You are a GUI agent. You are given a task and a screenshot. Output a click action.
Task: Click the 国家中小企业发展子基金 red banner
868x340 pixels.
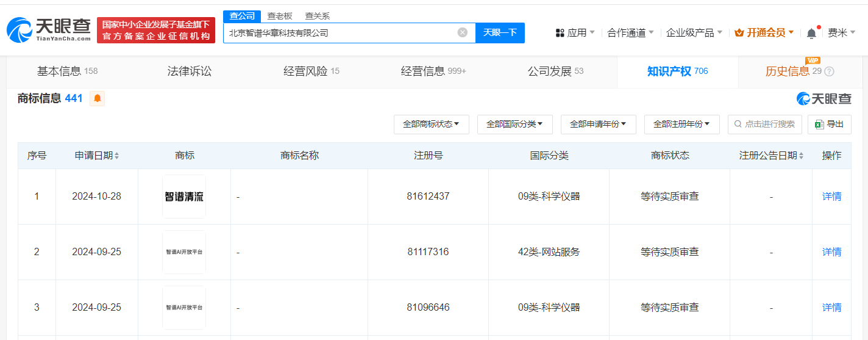tap(156, 31)
